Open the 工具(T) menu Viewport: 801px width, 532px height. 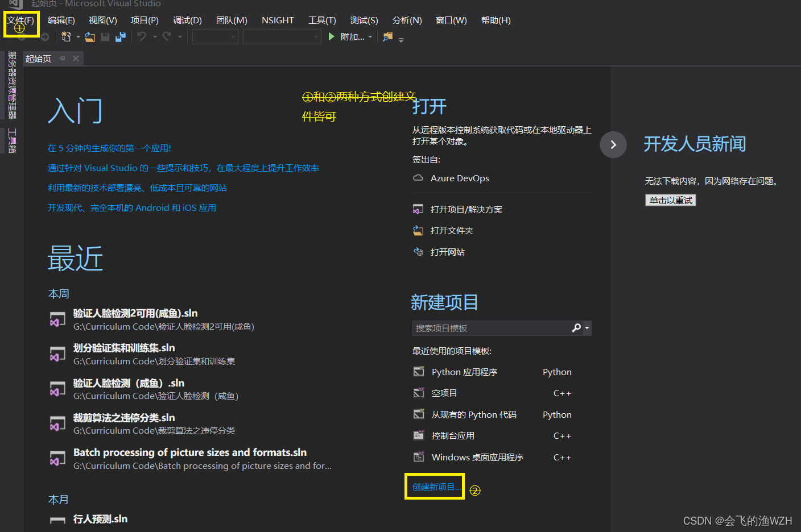322,20
